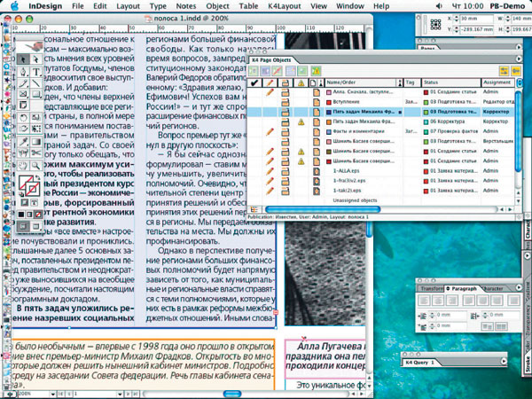Select the Direct Selection tool (white arrow)
532x399 pixels.
point(36,59)
